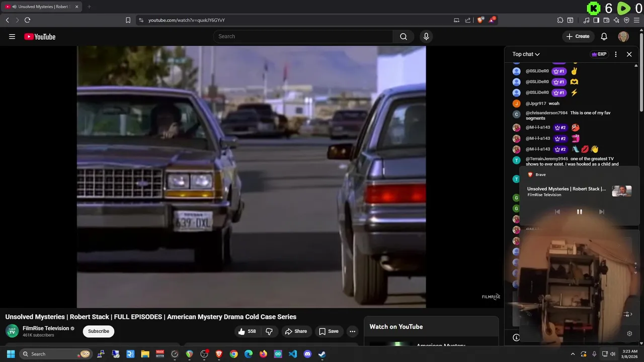Subscribe to FilmRise Television
Viewport: 644px width, 362px height.
(99, 331)
